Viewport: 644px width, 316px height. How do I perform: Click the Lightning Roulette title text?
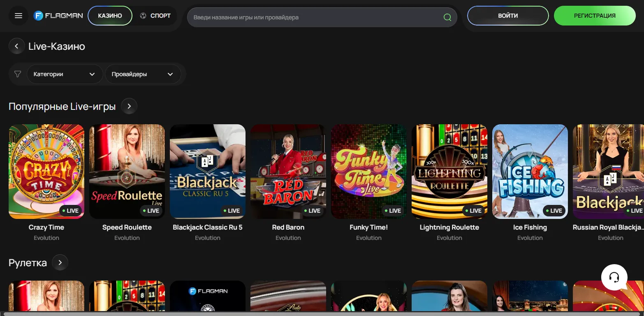[x=449, y=227]
